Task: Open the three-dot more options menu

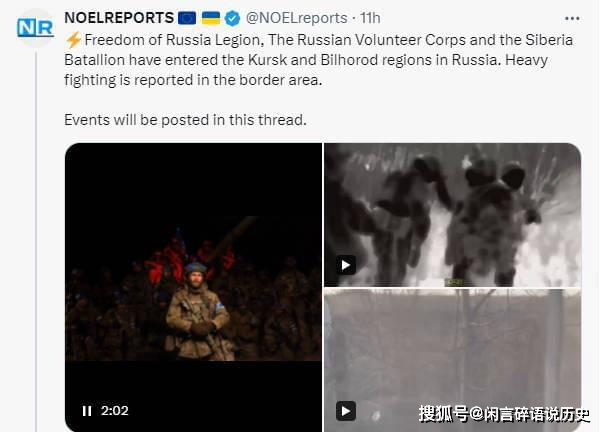Action: coord(572,19)
